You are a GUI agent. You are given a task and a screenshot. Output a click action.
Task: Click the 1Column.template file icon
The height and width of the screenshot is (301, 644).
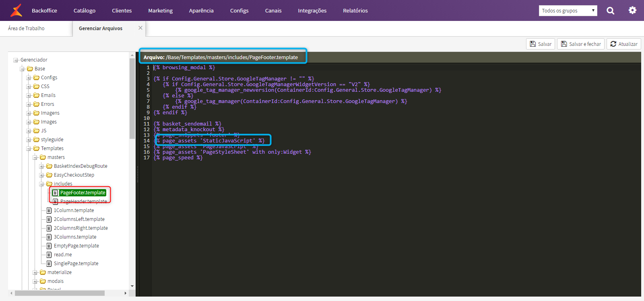coord(49,210)
